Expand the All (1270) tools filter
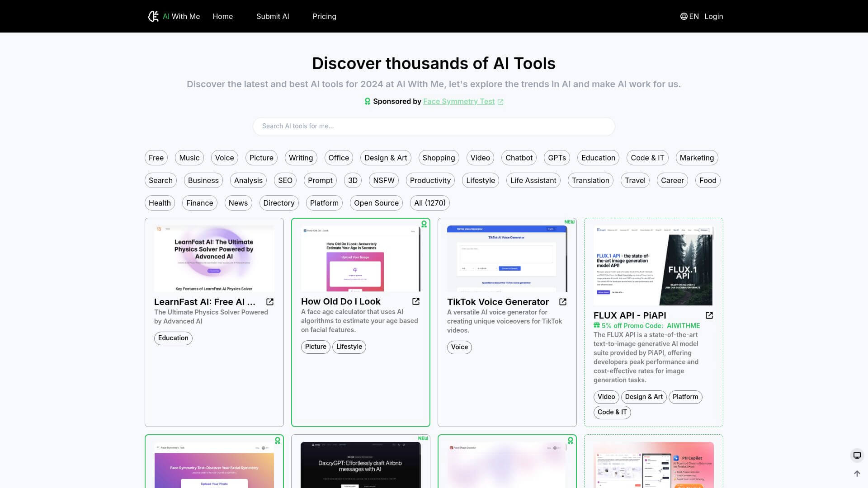 (429, 202)
